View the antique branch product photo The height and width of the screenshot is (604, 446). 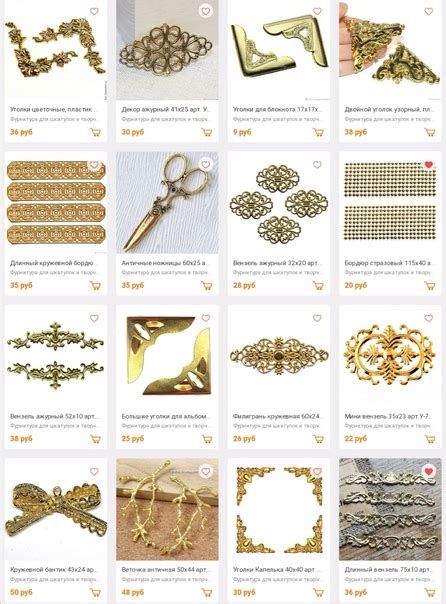click(167, 509)
